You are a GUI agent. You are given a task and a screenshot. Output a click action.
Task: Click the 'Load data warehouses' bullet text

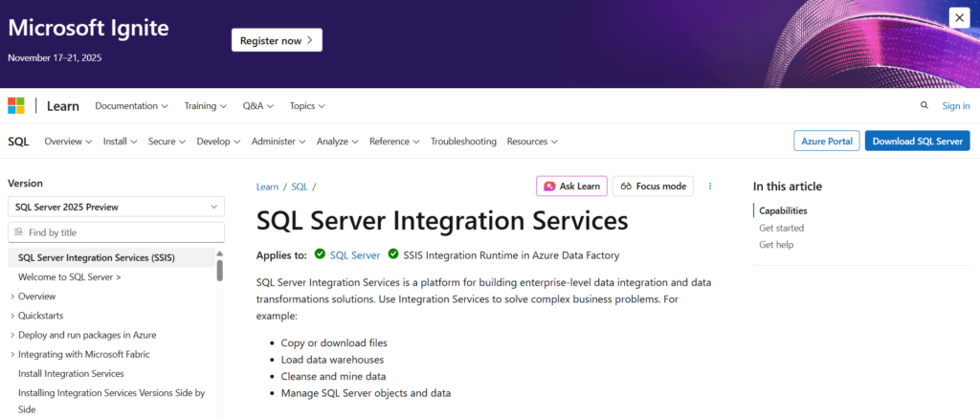click(332, 360)
